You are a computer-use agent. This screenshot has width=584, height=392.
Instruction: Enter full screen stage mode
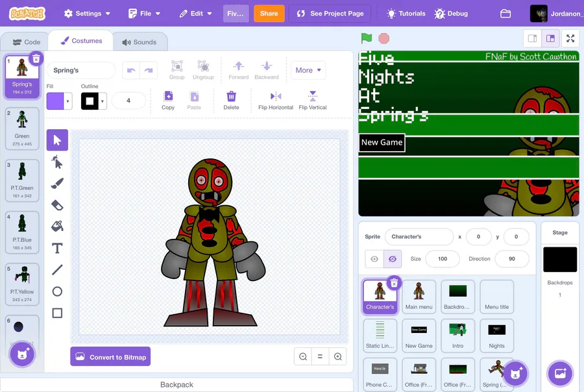coord(570,38)
